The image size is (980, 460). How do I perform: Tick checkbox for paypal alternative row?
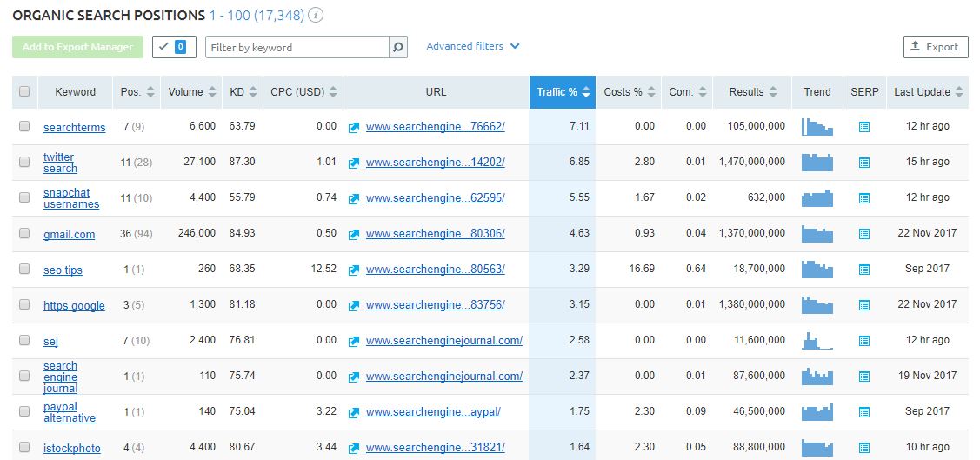(x=24, y=411)
